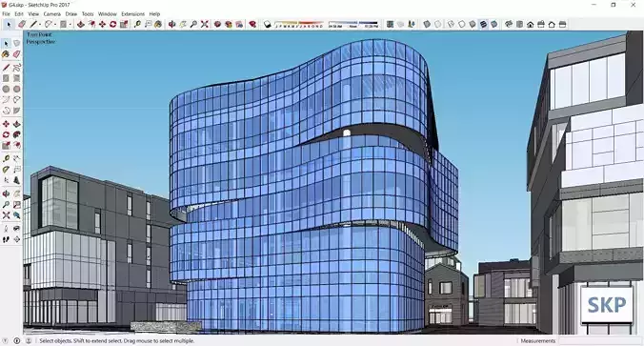Switch to Shaded With Textures style

click(x=483, y=25)
